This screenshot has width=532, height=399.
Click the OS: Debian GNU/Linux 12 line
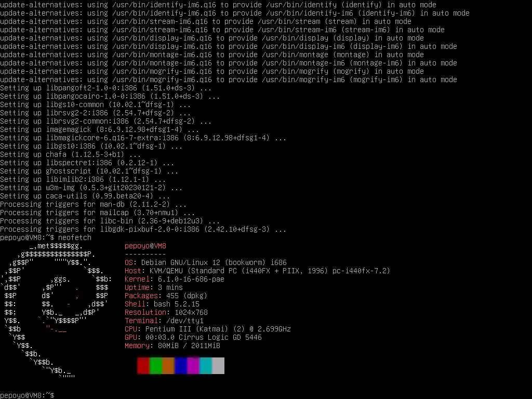coord(206,262)
